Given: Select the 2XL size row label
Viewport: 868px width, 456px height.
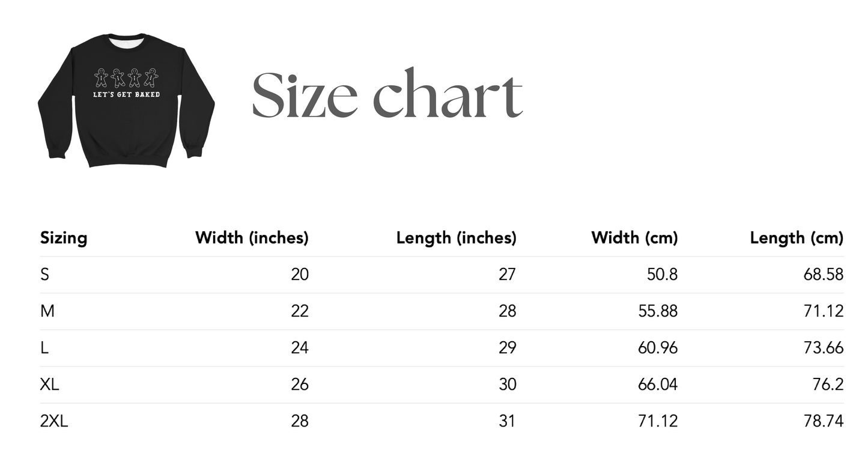Looking at the screenshot, I should (54, 421).
